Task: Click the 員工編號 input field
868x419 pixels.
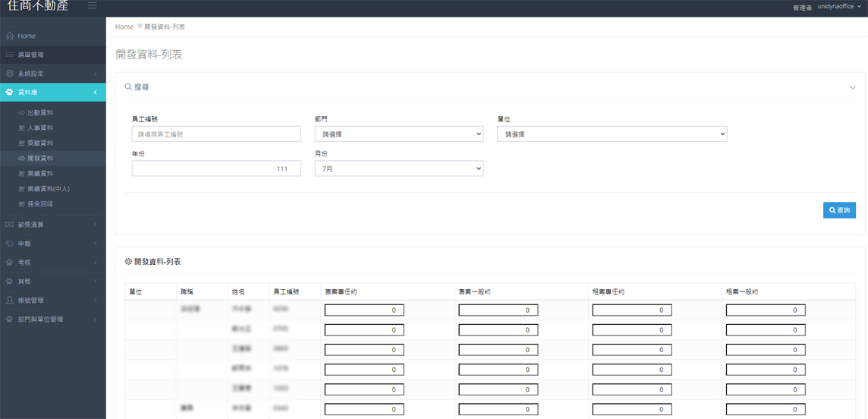Action: [x=211, y=134]
